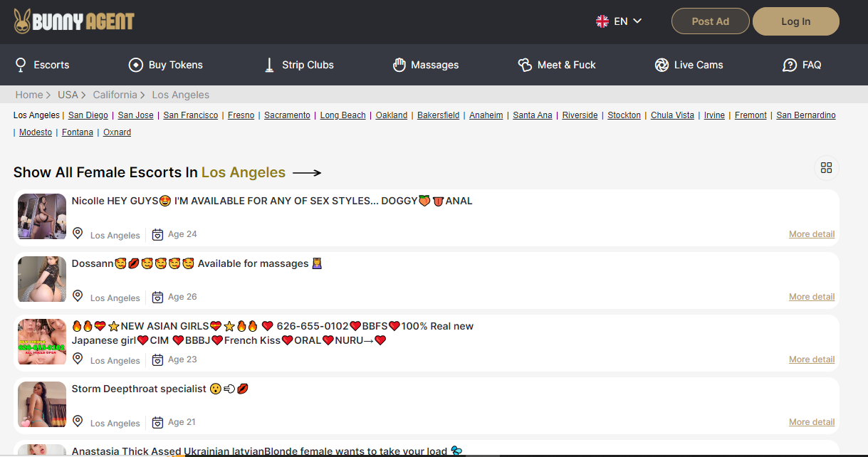Image resolution: width=868 pixels, height=457 pixels.
Task: Click calendar icon beside Age 26
Action: click(x=158, y=298)
